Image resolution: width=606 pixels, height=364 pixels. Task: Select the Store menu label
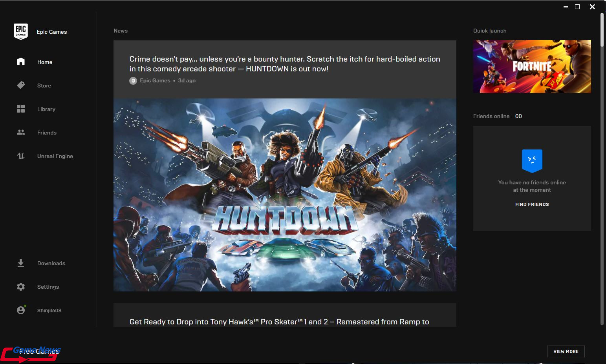coord(44,86)
